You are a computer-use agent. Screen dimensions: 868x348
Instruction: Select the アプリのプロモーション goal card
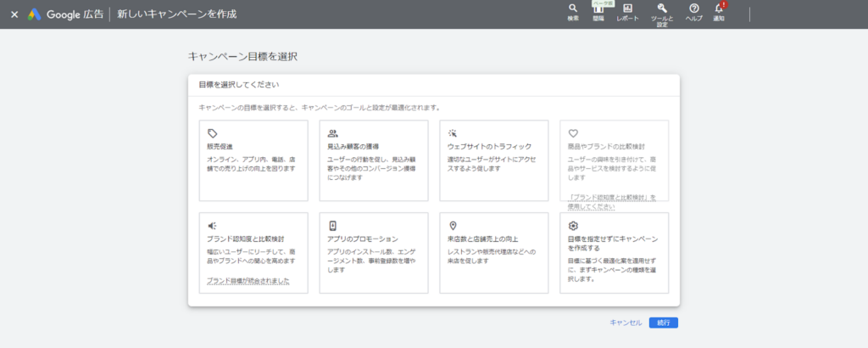374,253
